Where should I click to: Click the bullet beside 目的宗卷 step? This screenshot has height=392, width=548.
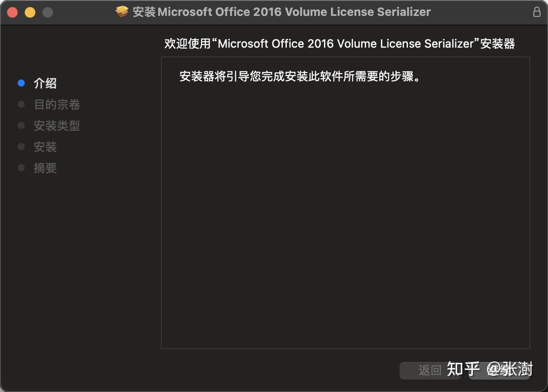point(21,104)
